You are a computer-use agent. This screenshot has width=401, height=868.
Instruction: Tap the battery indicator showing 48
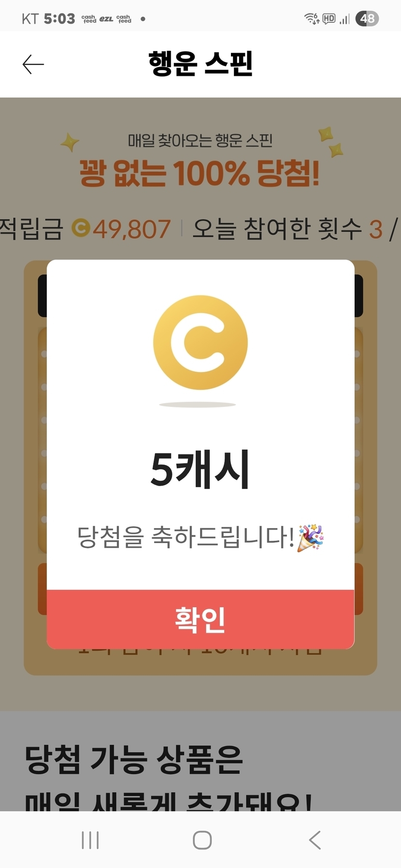367,19
